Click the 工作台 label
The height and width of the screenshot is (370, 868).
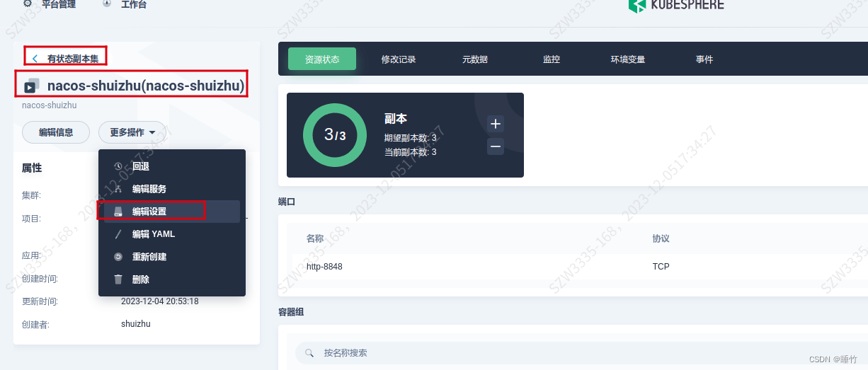click(134, 4)
